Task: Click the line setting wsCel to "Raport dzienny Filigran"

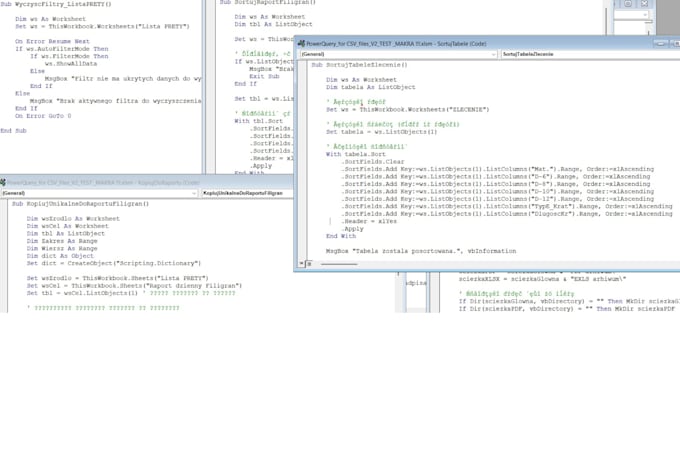Action: point(134,286)
